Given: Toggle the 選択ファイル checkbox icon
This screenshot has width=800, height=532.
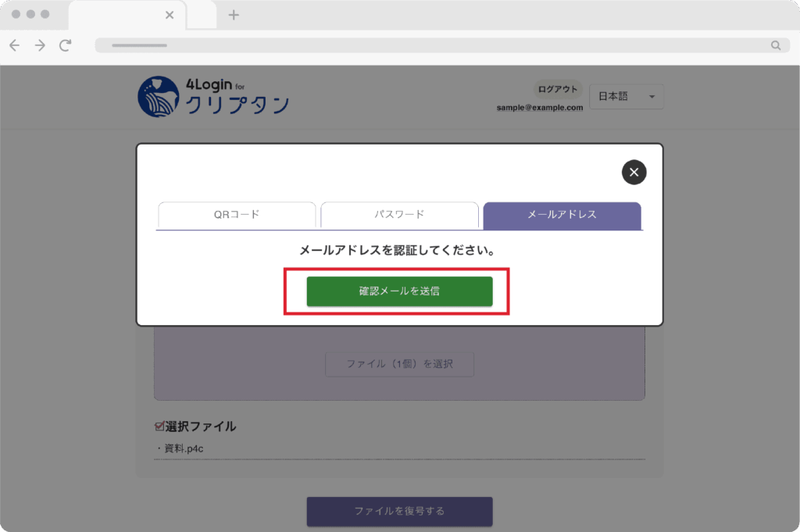Looking at the screenshot, I should (159, 427).
